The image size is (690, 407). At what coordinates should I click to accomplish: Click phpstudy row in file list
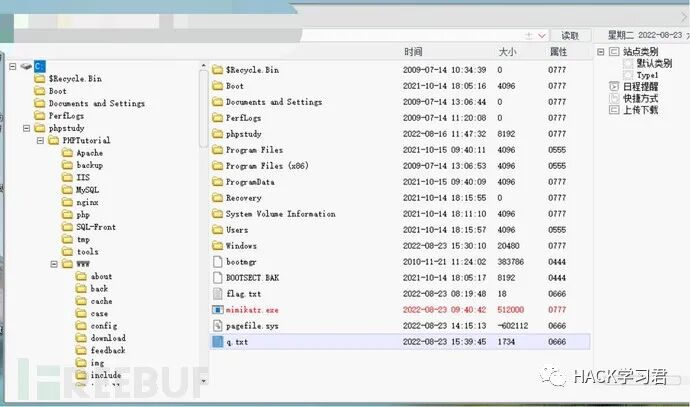400,134
